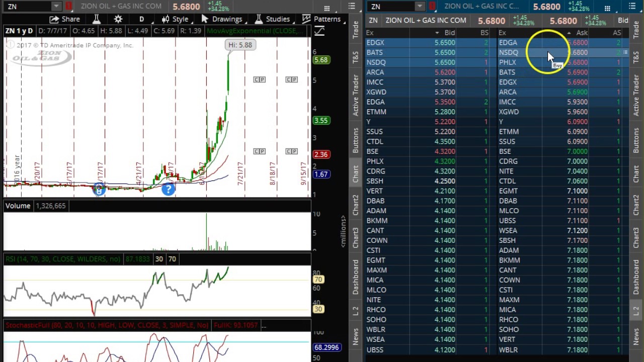Viewport: 644px width, 362px height.
Task: Open the Style candlestick menu
Action: coord(175,19)
